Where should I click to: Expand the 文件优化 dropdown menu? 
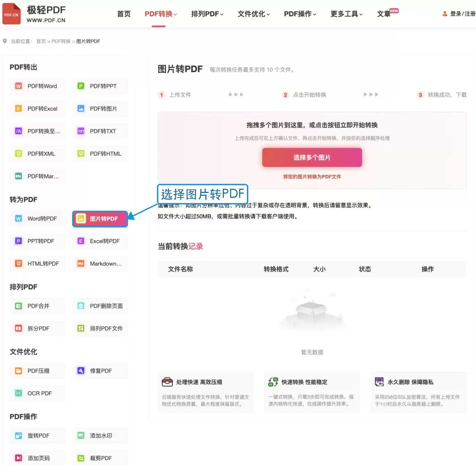[x=254, y=14]
